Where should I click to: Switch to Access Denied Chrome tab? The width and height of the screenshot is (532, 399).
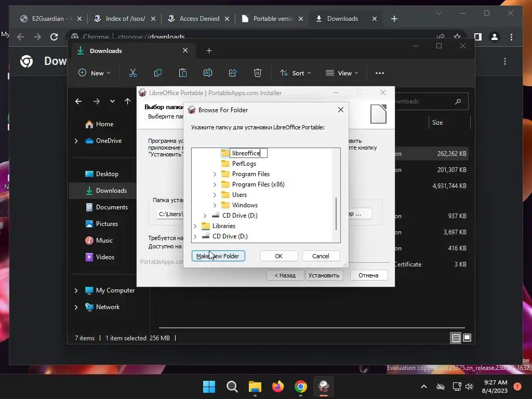[x=199, y=19]
